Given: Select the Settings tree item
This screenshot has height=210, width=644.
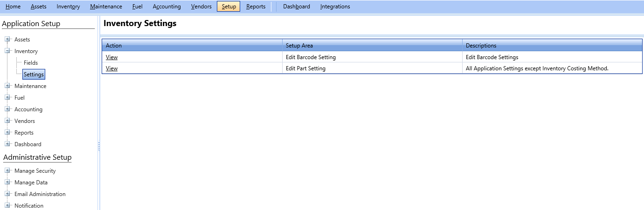Looking at the screenshot, I should [x=34, y=75].
